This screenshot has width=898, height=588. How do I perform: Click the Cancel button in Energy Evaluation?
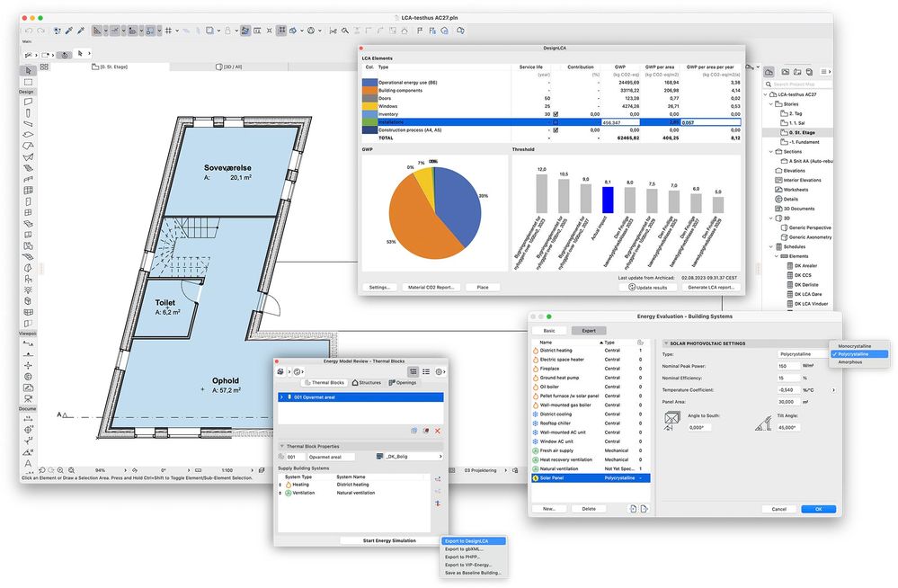[x=778, y=509]
